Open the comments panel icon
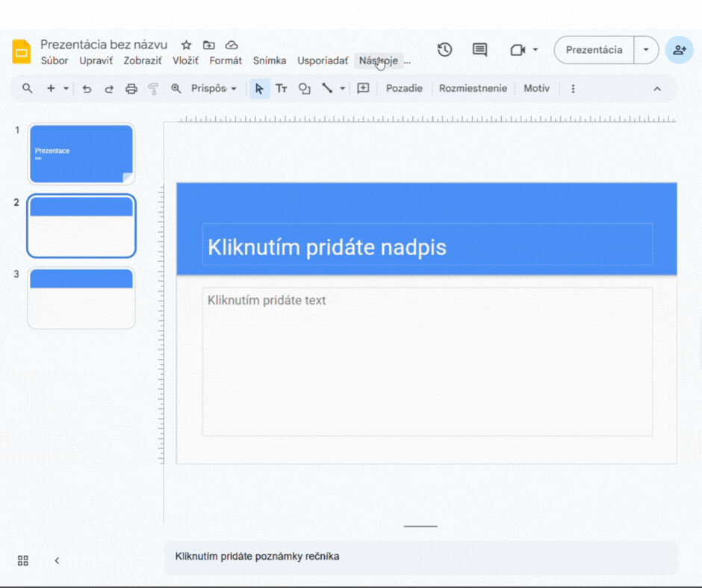This screenshot has width=702, height=588. [479, 50]
